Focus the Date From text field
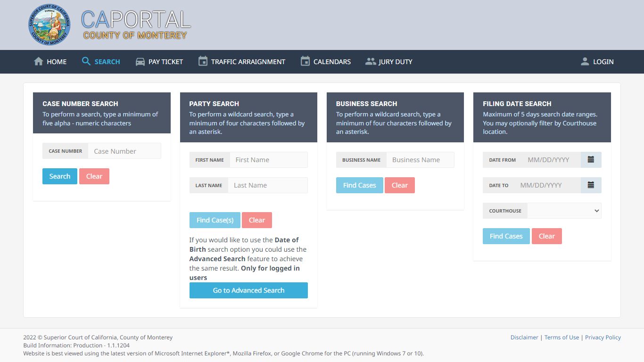 point(551,160)
